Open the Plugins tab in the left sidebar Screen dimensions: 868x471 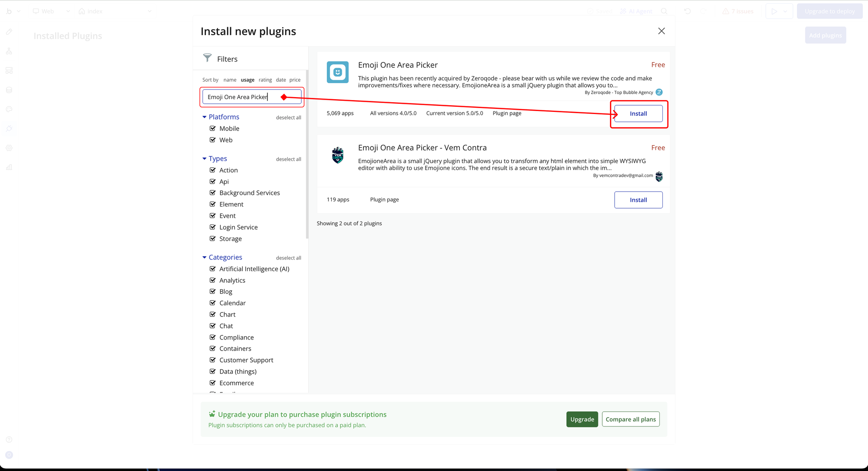(9, 128)
